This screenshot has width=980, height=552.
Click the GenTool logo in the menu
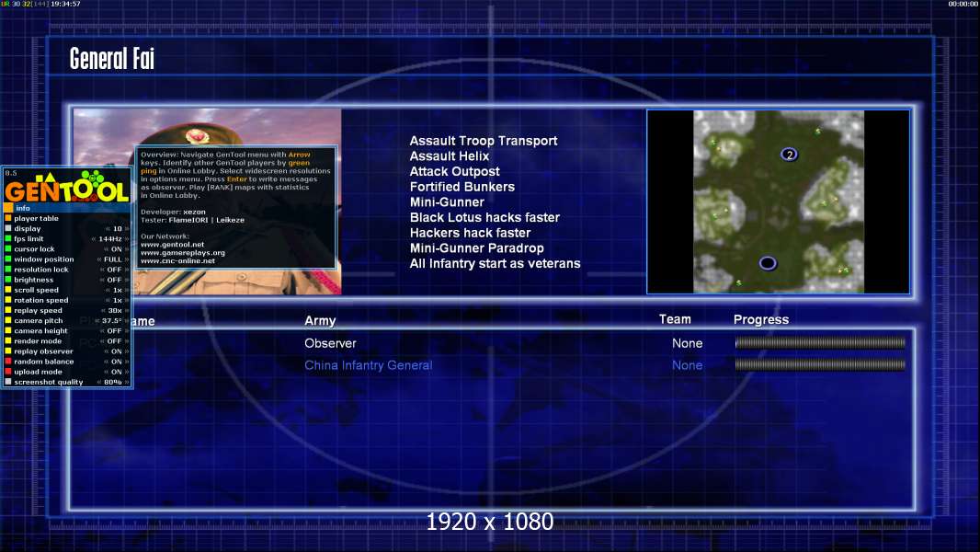pyautogui.click(x=67, y=186)
